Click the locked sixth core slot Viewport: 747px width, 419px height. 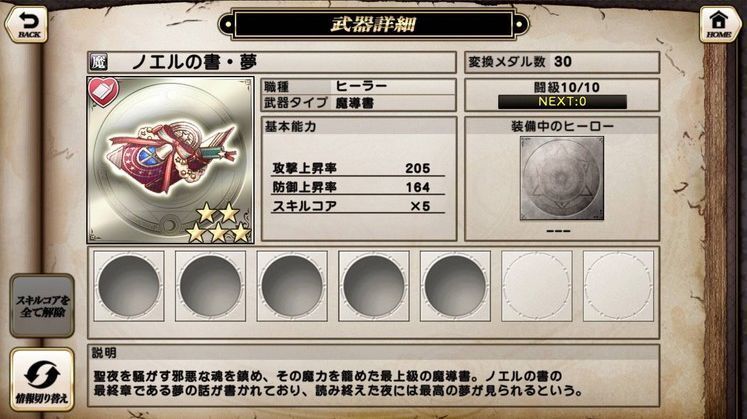click(536, 286)
